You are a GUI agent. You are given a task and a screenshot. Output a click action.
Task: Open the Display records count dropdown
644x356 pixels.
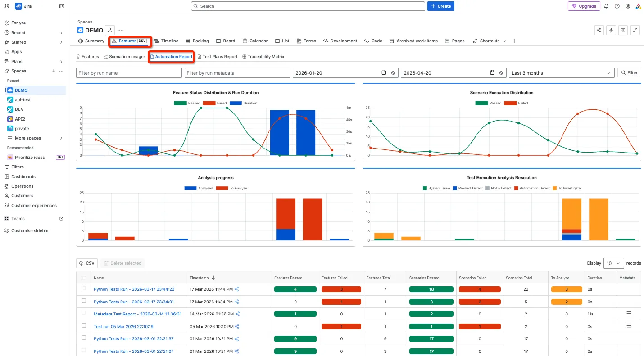[x=613, y=263]
